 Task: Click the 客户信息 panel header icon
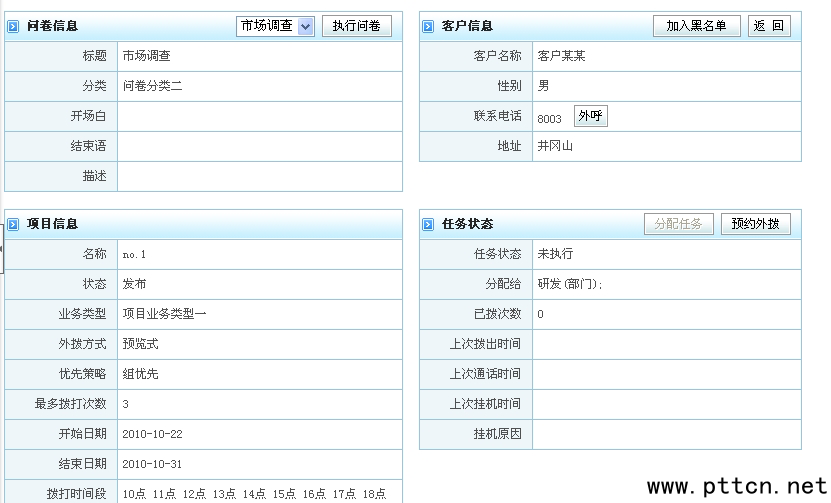click(428, 26)
